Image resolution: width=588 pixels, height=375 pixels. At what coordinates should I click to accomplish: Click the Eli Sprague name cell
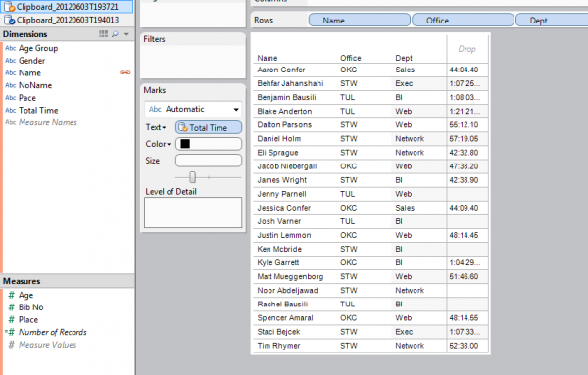tap(277, 153)
